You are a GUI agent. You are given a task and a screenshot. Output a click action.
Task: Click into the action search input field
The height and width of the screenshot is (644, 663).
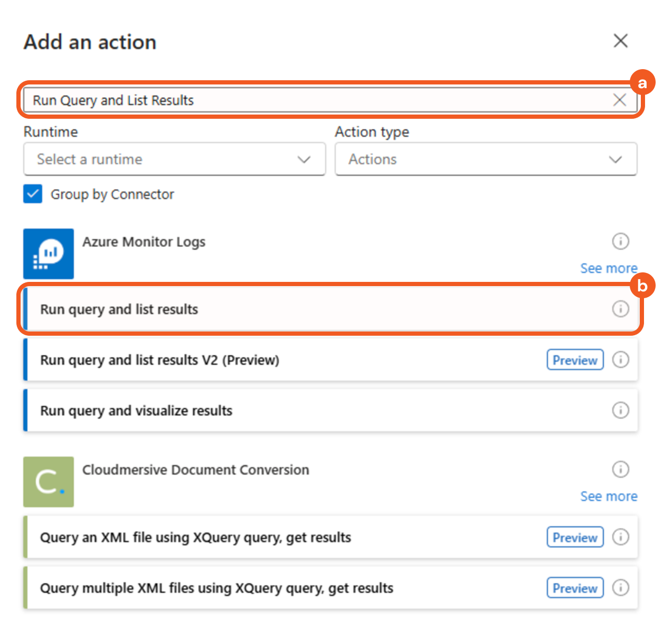[x=317, y=100]
